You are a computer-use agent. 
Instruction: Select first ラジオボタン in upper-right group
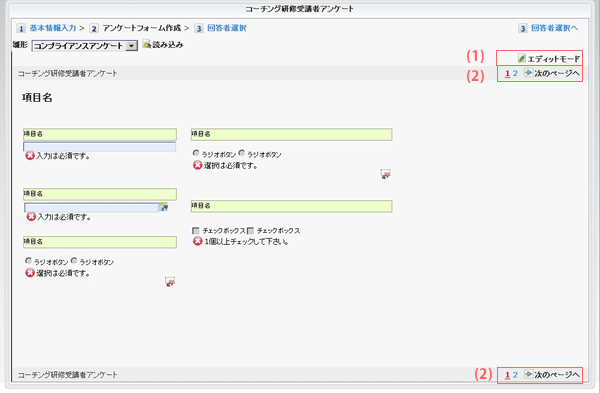196,153
